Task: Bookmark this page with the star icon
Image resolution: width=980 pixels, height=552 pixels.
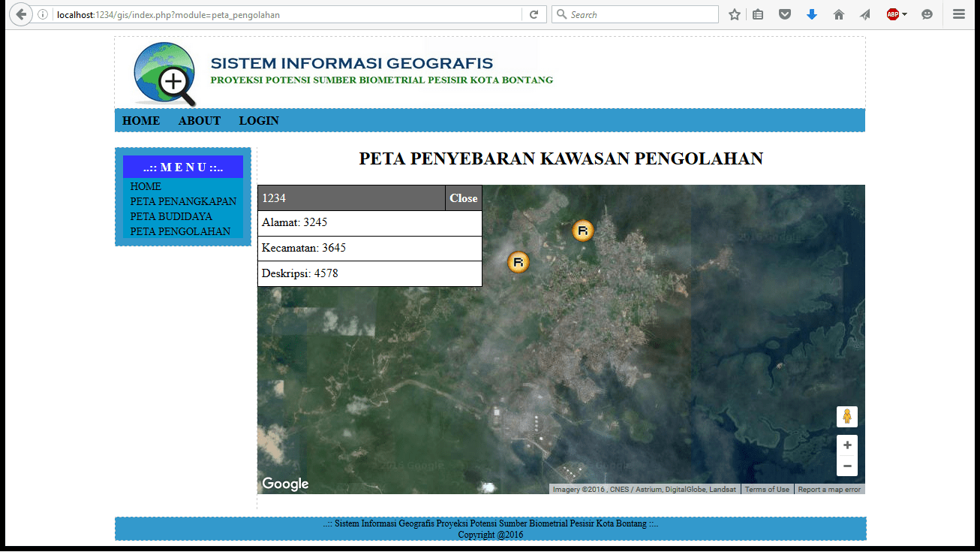Action: pyautogui.click(x=735, y=14)
